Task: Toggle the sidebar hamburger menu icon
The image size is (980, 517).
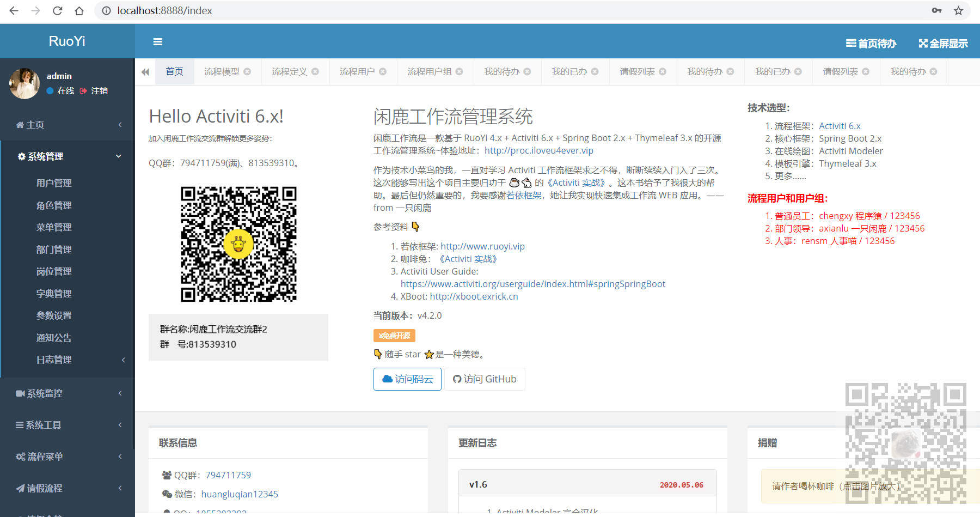Action: coord(158,42)
